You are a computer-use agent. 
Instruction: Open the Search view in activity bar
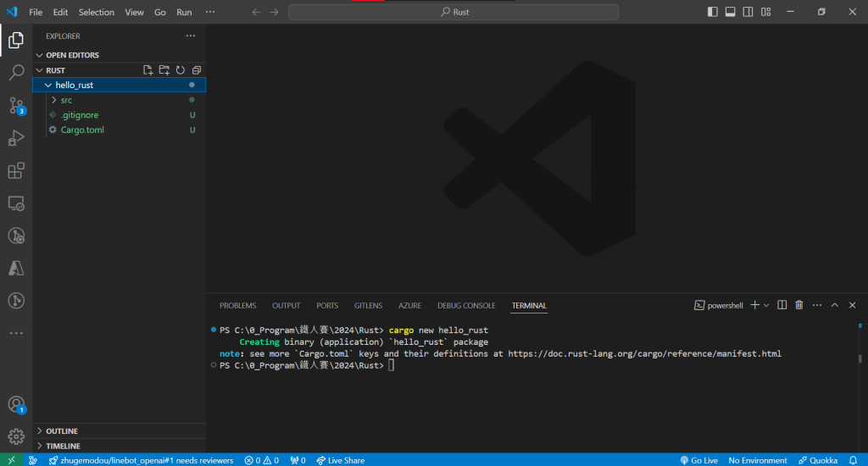click(16, 73)
